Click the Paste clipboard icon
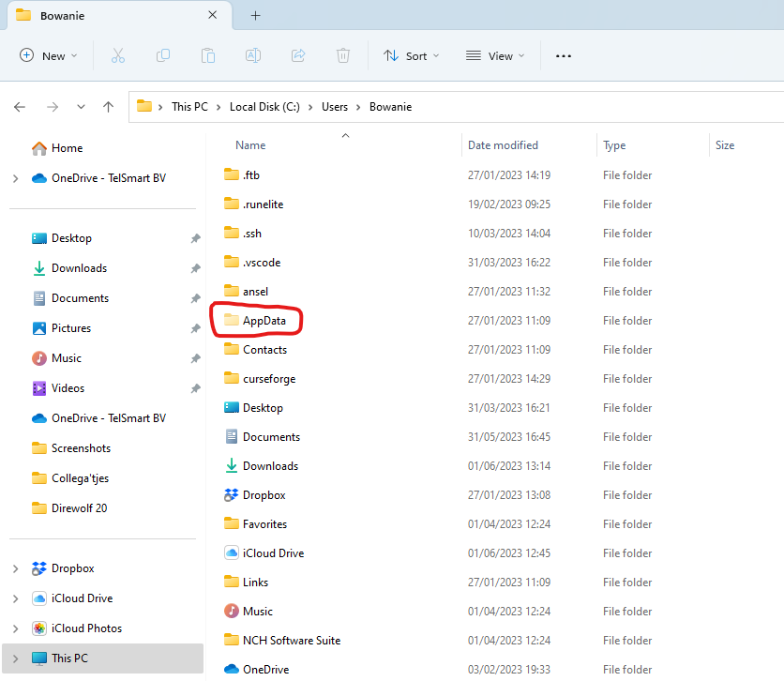This screenshot has height=681, width=784. [208, 56]
